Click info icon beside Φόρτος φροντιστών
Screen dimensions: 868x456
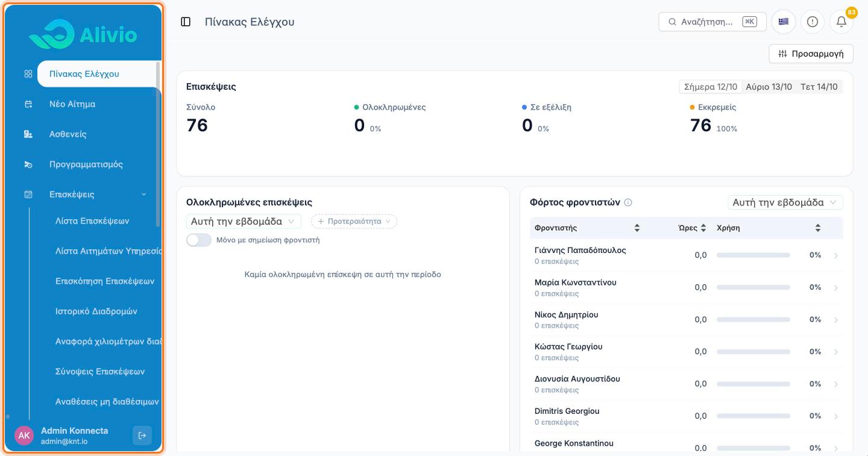(x=628, y=202)
